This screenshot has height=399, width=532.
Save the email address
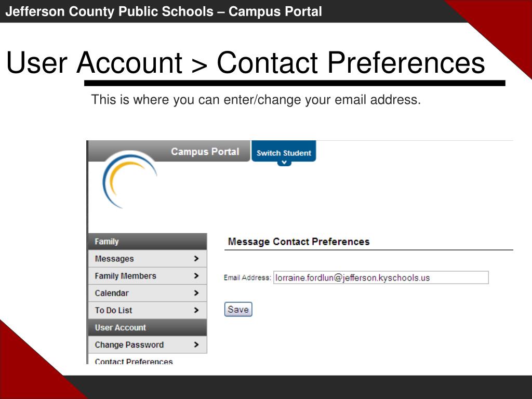[238, 309]
